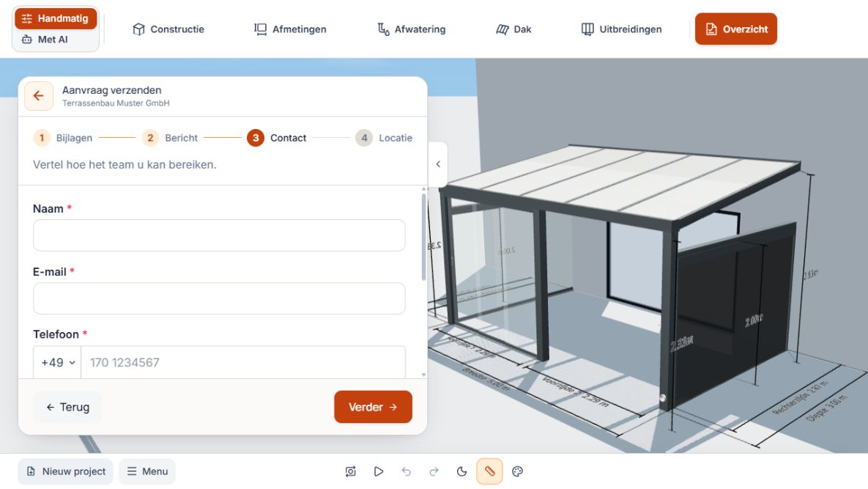
Task: Open the Uitbreidingen tab
Action: point(621,29)
